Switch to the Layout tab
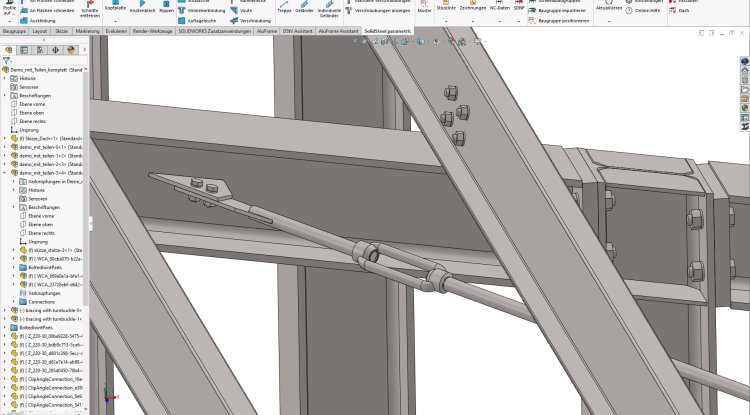This screenshot has width=750, height=415. [x=40, y=31]
